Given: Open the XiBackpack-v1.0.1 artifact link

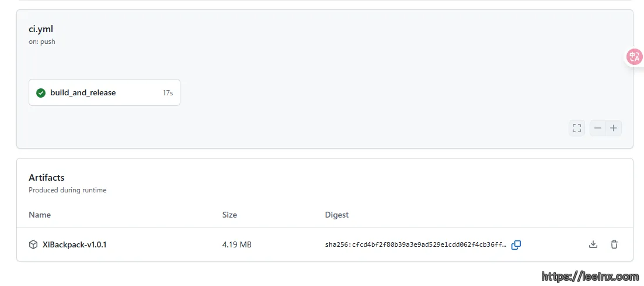Looking at the screenshot, I should coord(75,244).
